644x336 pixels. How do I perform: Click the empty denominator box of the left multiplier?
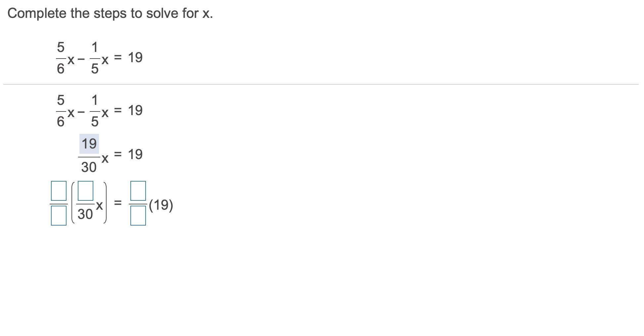click(59, 216)
